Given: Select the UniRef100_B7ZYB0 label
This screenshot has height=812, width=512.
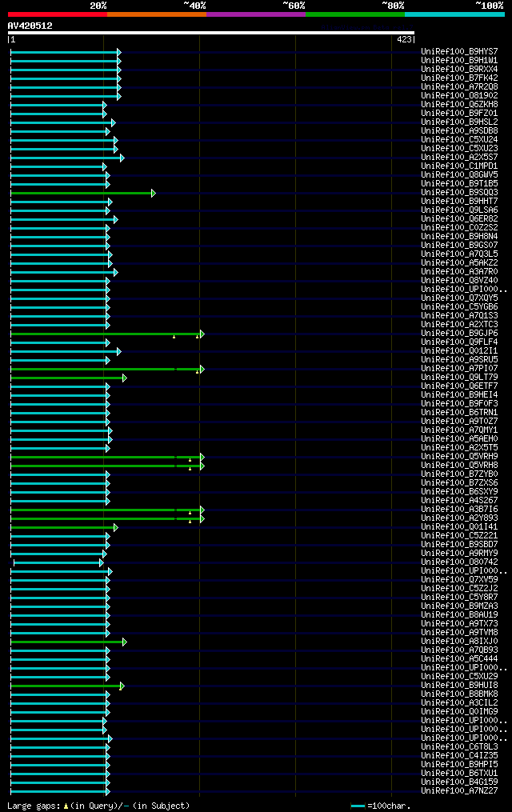Looking at the screenshot, I should click(459, 474).
